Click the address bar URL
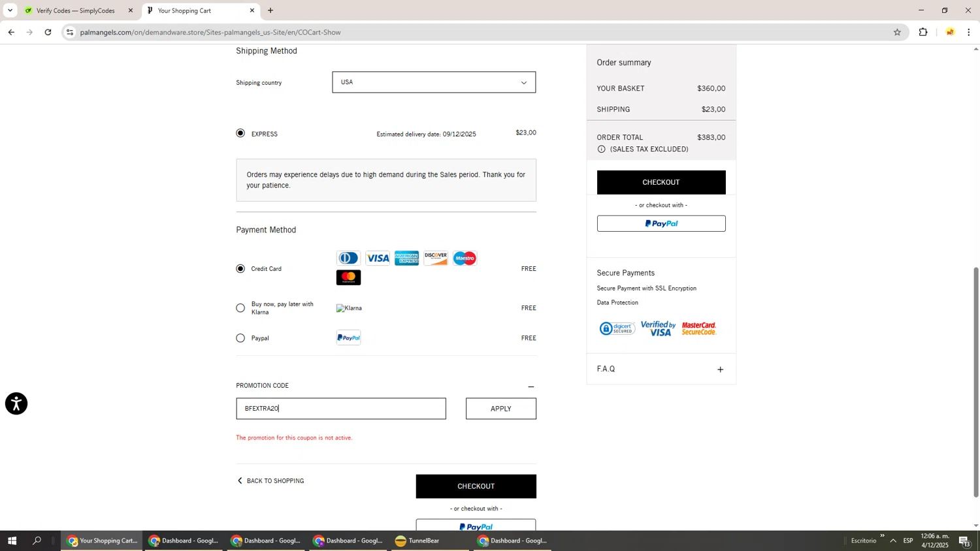The height and width of the screenshot is (551, 980). 210,32
